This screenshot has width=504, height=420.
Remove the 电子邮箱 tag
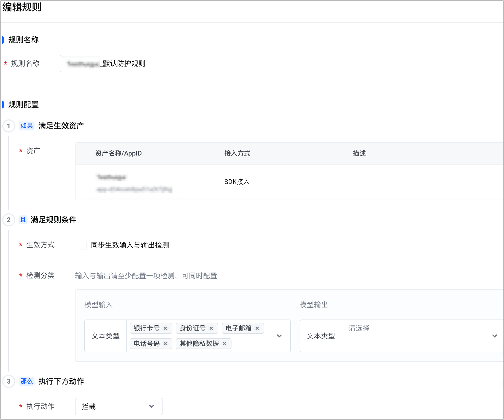click(x=257, y=328)
